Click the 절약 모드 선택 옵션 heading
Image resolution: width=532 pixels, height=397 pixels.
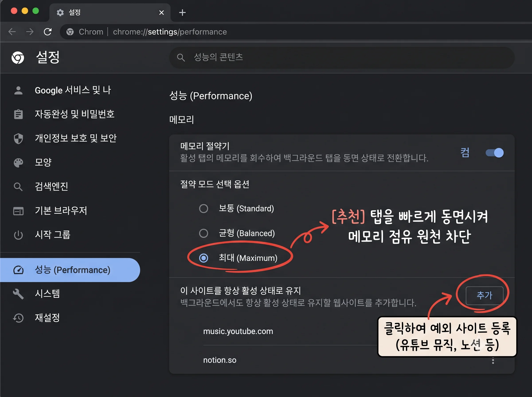pyautogui.click(x=215, y=184)
